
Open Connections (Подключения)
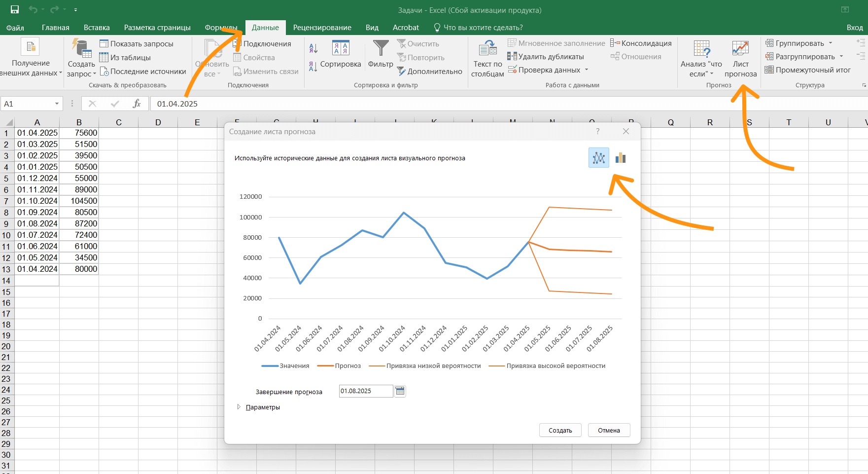(262, 43)
